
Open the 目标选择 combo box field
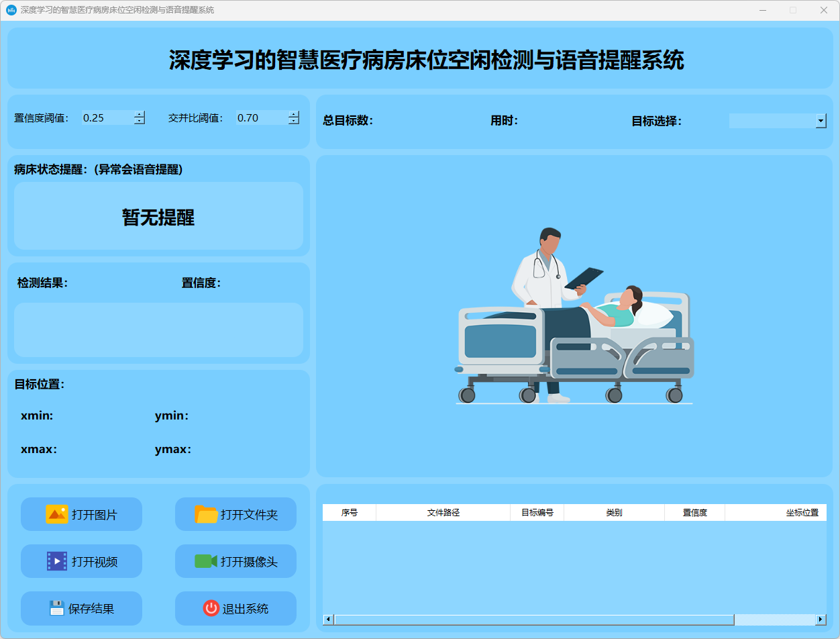pos(778,121)
